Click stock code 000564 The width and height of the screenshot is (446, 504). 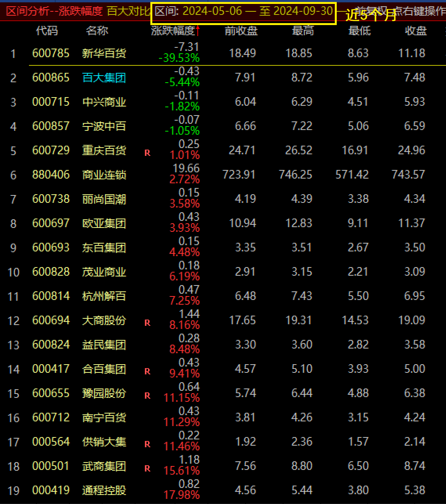(51, 442)
